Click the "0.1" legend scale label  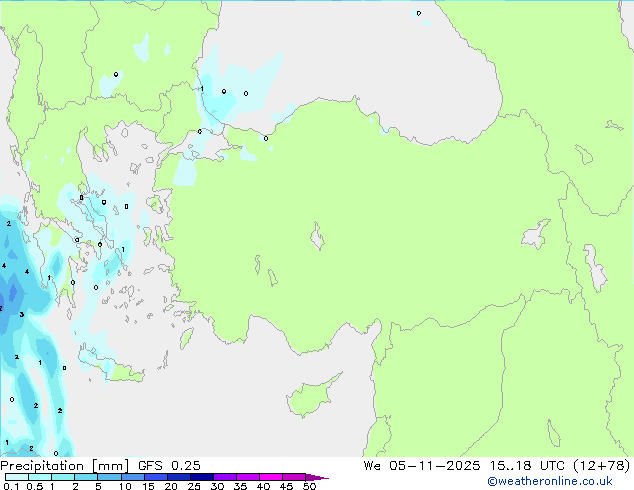(11, 486)
